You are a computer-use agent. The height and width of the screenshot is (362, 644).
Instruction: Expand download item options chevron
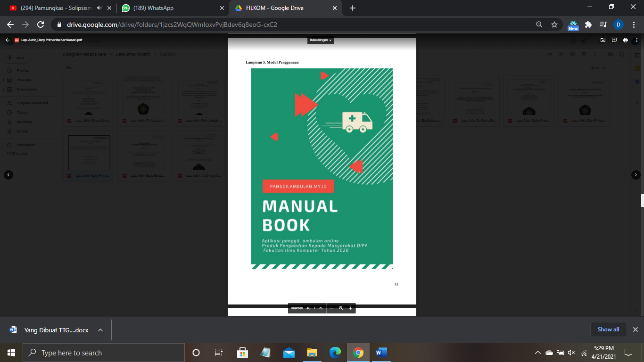(100, 330)
